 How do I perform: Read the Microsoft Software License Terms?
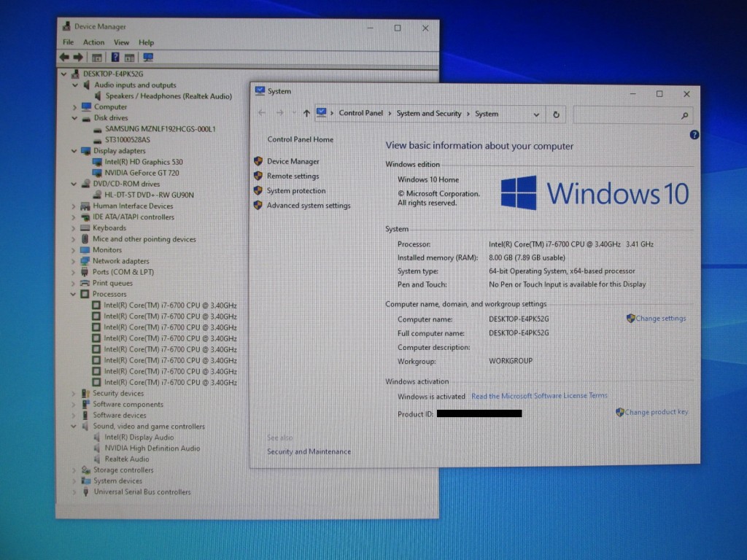point(539,396)
